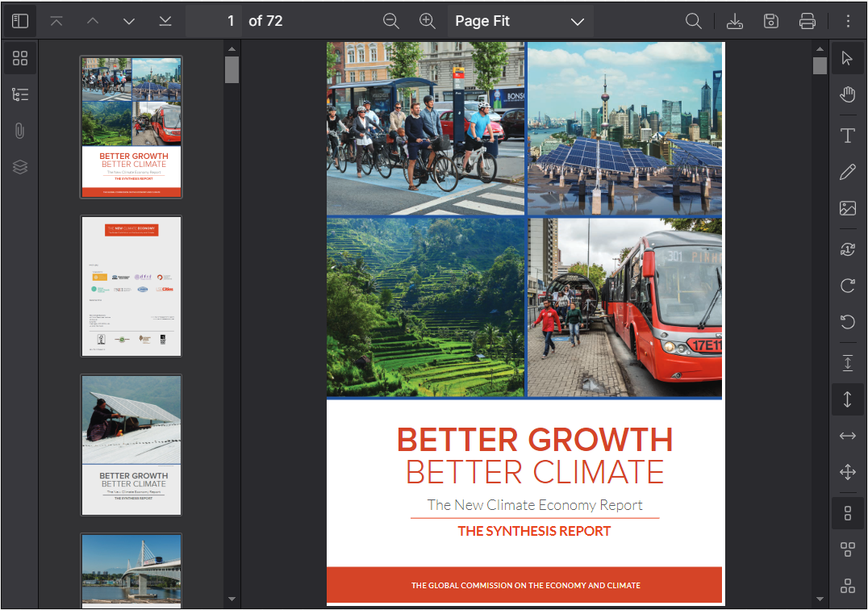Toggle the sidebar panel button
This screenshot has height=610, width=868.
[x=20, y=21]
